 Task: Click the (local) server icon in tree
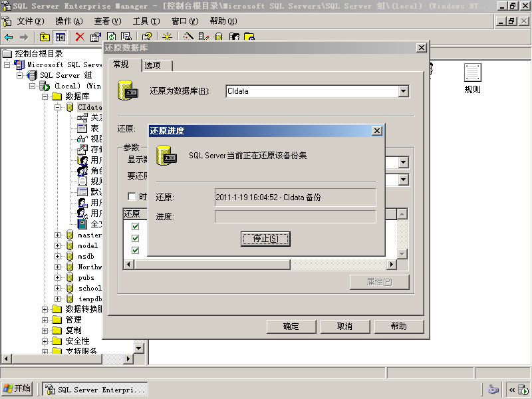(45, 86)
